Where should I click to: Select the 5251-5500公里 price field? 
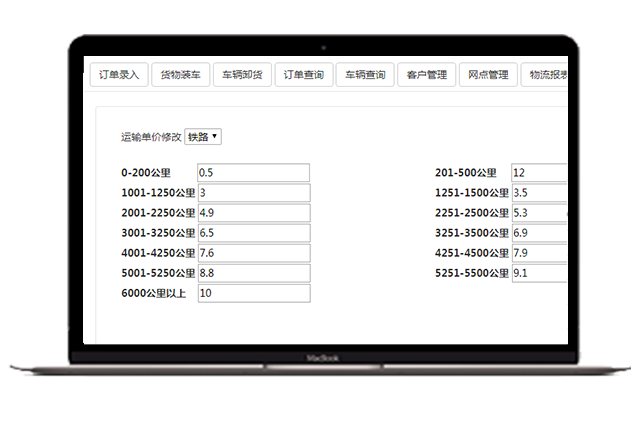(539, 273)
